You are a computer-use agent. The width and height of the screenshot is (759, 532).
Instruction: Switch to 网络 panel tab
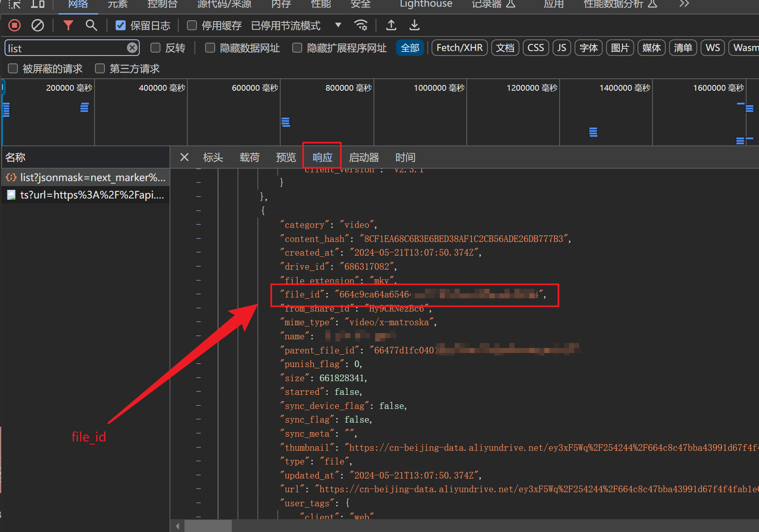click(78, 4)
